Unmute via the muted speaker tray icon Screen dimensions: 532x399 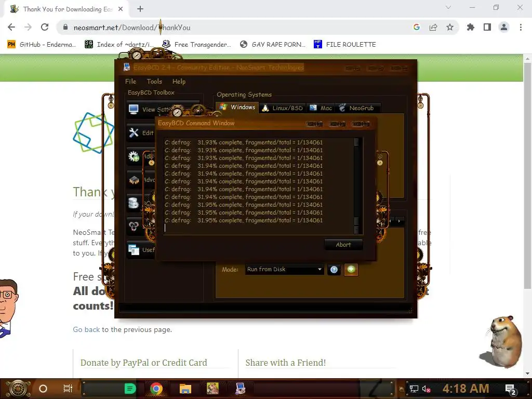tap(426, 389)
